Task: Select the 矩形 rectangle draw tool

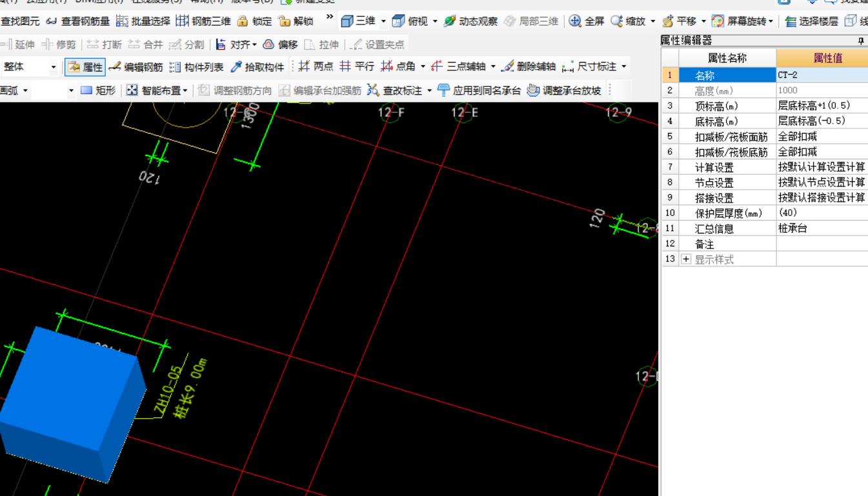Action: (x=98, y=90)
